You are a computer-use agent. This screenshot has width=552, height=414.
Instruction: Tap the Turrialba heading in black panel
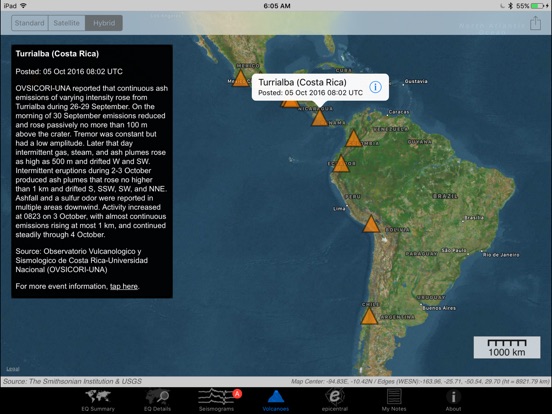point(57,54)
